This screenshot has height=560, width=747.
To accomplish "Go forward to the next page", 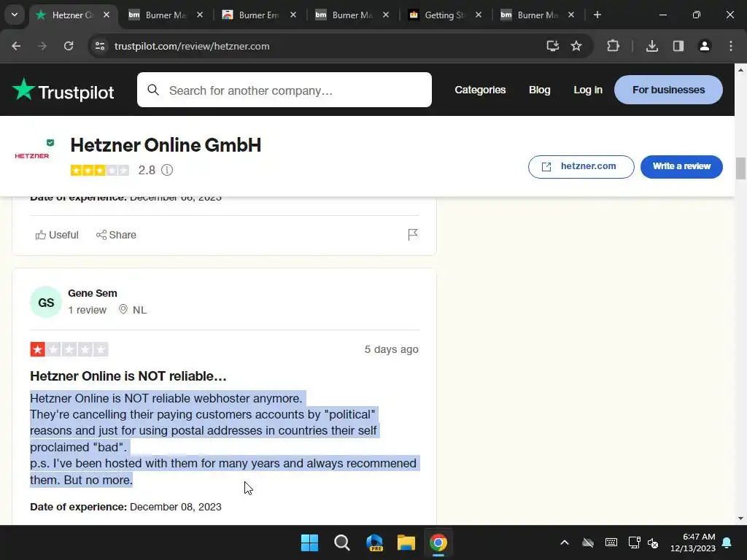I will pyautogui.click(x=42, y=46).
